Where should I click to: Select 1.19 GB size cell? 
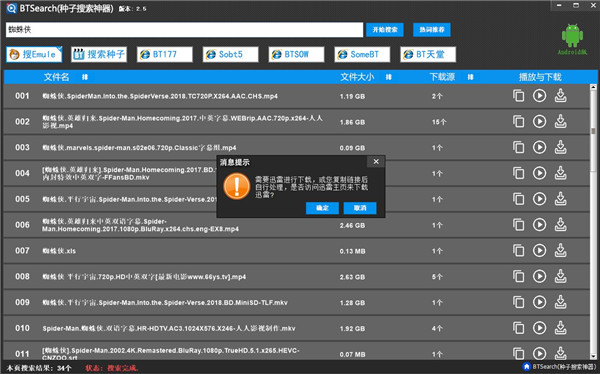pos(352,96)
